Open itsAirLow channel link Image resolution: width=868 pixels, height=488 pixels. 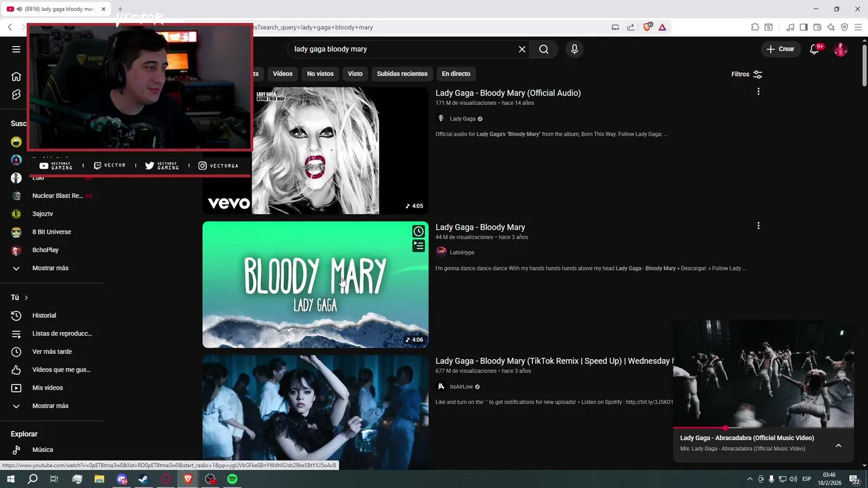pyautogui.click(x=461, y=386)
